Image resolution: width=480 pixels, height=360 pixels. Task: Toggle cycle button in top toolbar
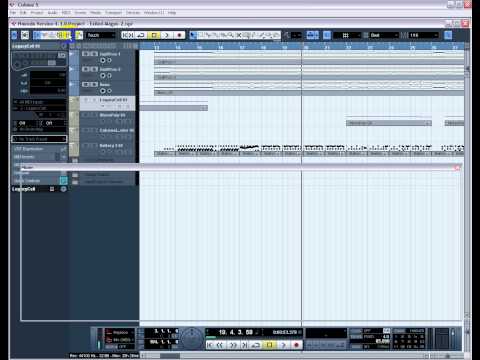[141, 35]
